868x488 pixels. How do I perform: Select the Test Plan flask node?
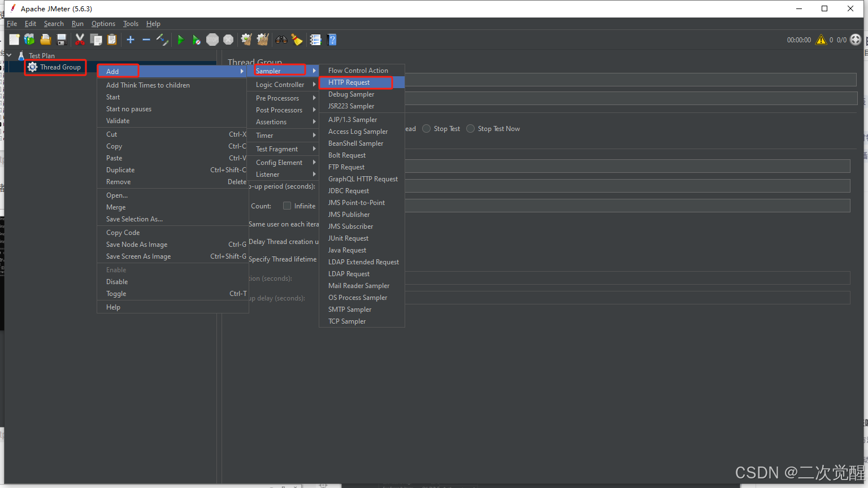[36, 55]
